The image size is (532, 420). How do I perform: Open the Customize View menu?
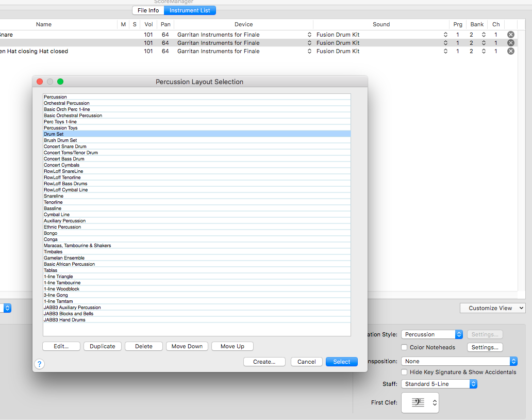492,308
